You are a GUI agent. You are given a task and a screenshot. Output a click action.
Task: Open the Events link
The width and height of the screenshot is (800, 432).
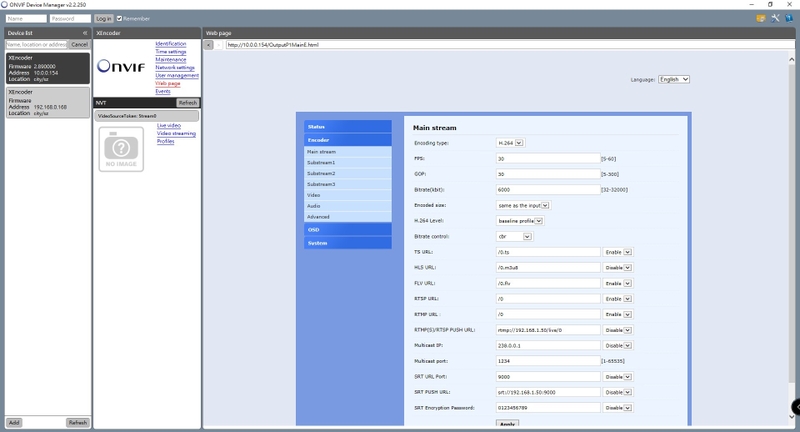point(163,91)
